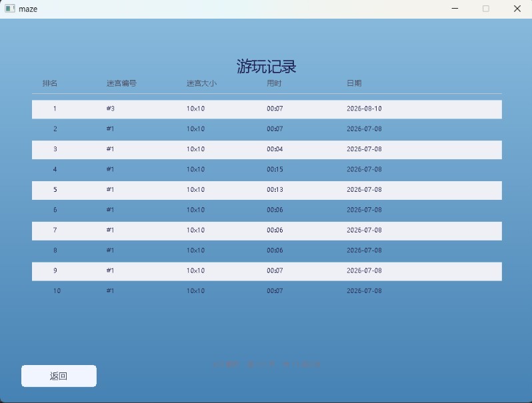Click #1 maze number in rank 7 row
532x403 pixels.
coord(110,230)
